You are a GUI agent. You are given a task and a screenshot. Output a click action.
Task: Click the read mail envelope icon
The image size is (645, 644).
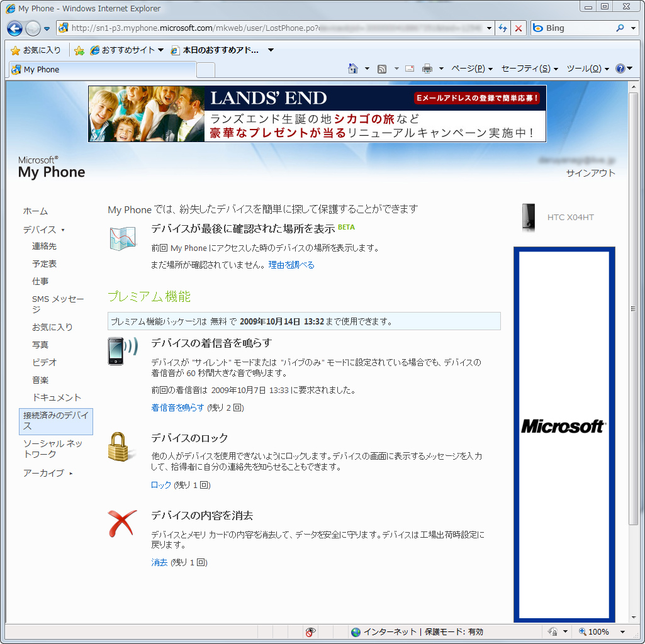click(409, 69)
